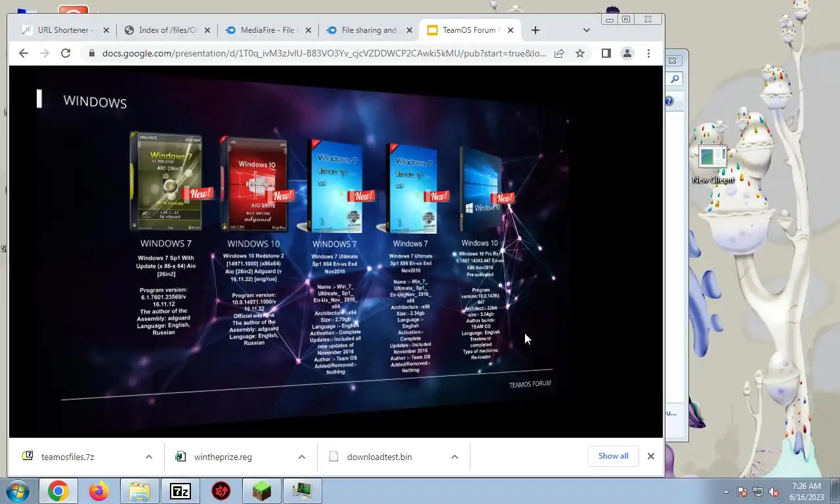Go back using the browser back arrow
Viewport: 840px width, 504px height.
(24, 53)
